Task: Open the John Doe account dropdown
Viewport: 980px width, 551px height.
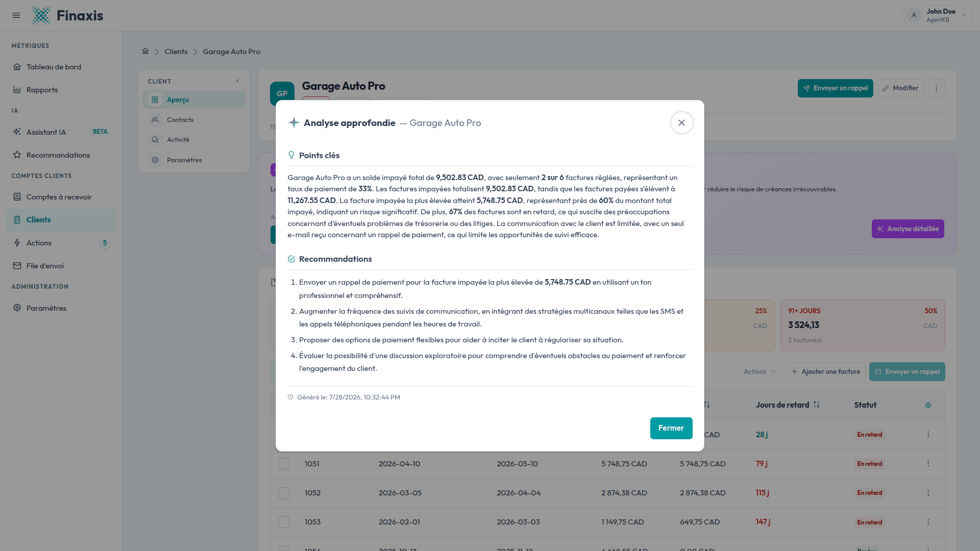Action: coord(938,15)
